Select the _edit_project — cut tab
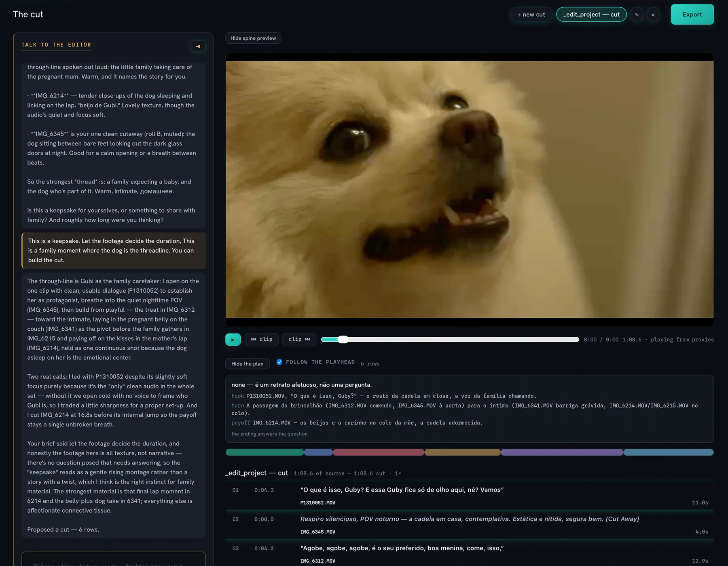This screenshot has width=728, height=566. coord(591,15)
